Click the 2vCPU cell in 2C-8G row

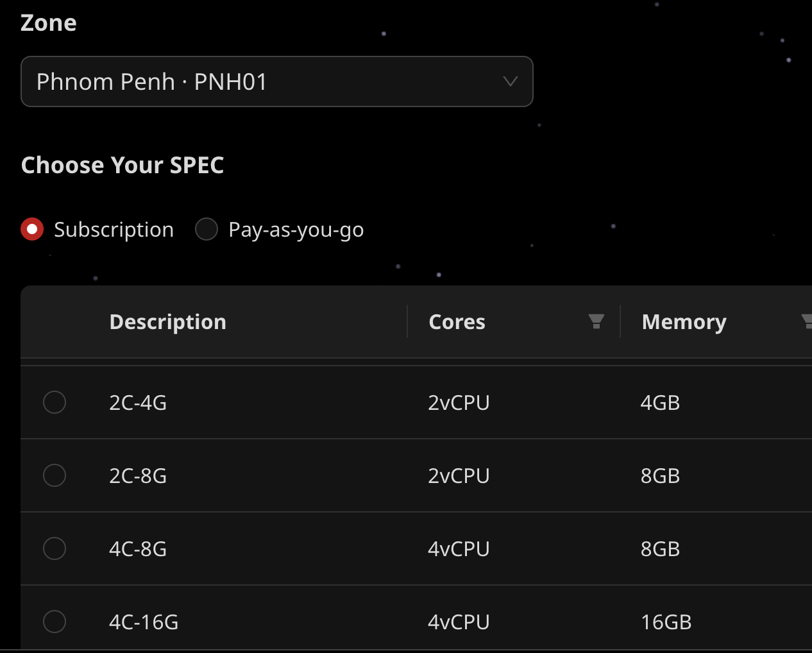(x=459, y=476)
